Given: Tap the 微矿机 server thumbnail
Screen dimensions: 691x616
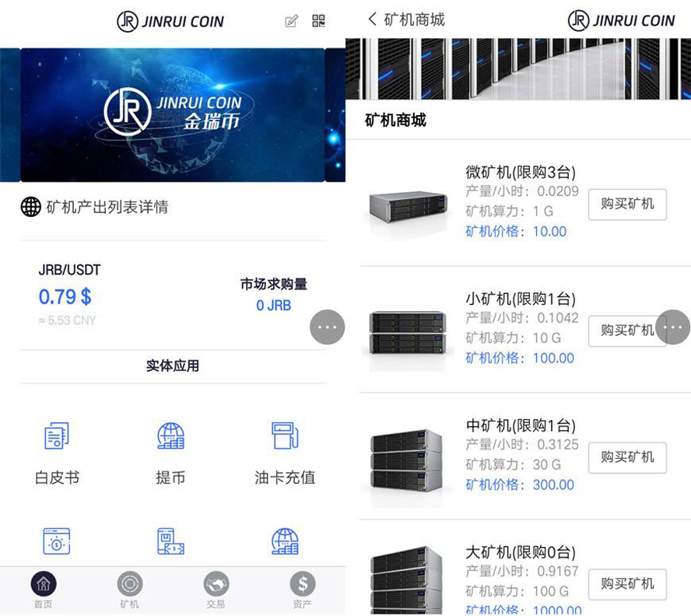Looking at the screenshot, I should 408,206.
